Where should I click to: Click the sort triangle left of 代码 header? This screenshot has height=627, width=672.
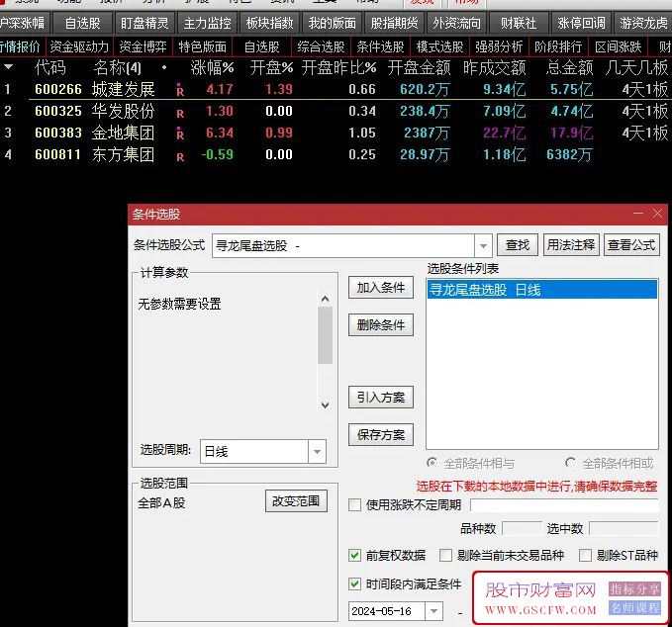coord(8,67)
